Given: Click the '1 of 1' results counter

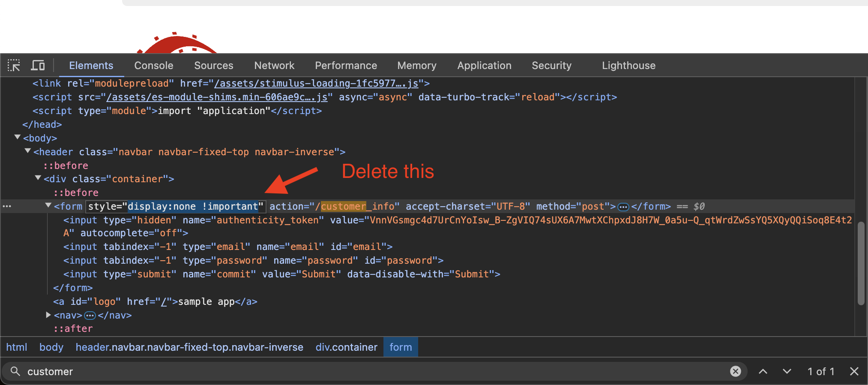Looking at the screenshot, I should [821, 371].
